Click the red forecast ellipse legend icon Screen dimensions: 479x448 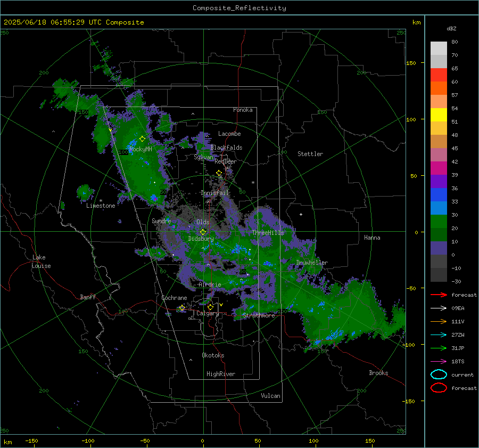tap(439, 388)
